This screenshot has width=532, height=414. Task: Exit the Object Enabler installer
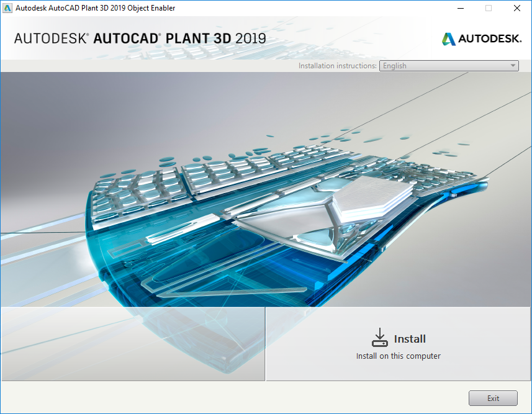[493, 398]
